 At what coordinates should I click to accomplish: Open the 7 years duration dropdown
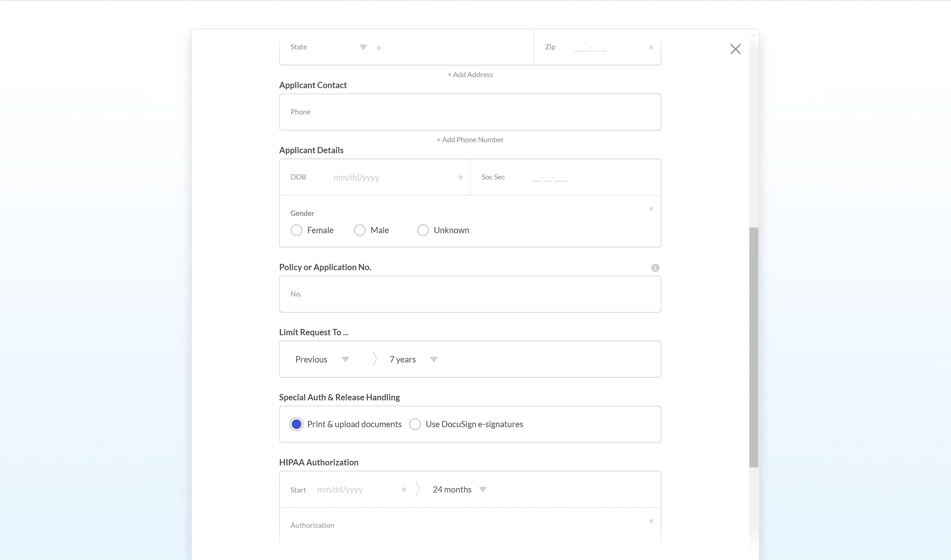click(433, 359)
